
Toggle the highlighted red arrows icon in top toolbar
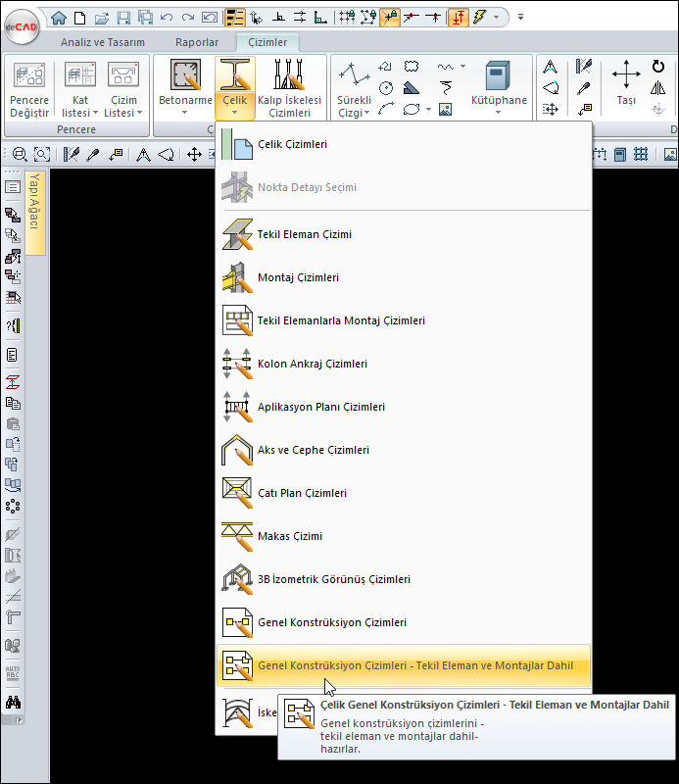[x=458, y=18]
